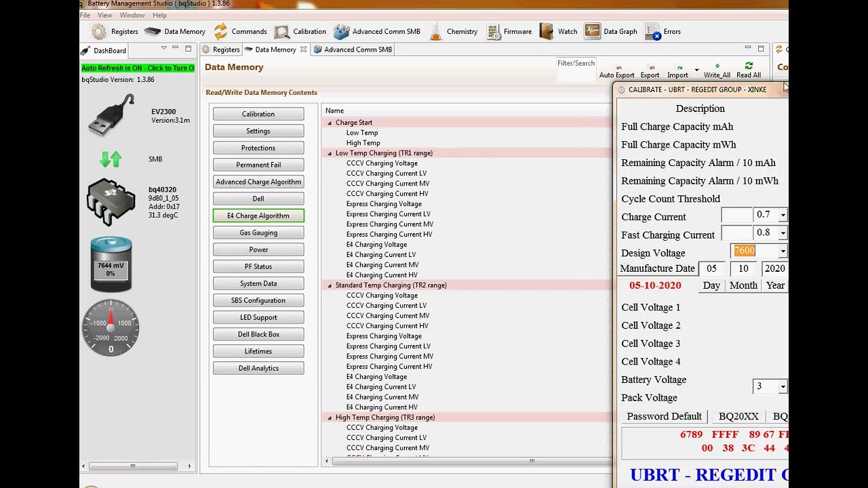The width and height of the screenshot is (868, 488).
Task: Open the Window menu
Action: [132, 15]
